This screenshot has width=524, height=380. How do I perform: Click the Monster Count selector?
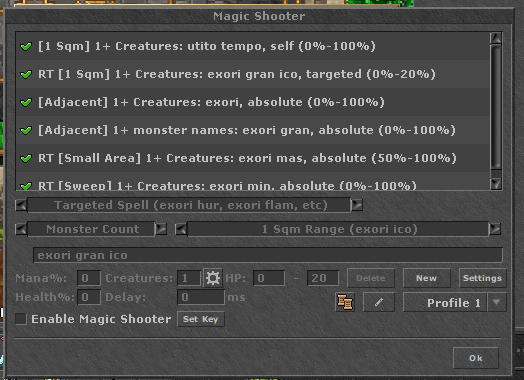click(x=91, y=229)
